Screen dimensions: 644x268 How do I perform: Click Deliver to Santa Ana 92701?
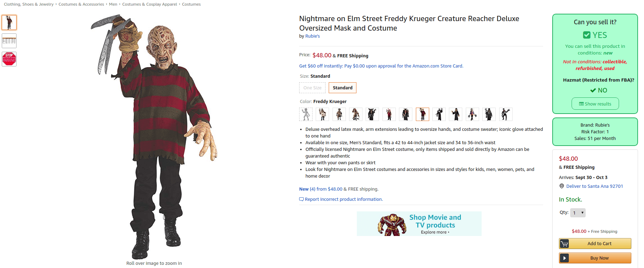tap(594, 186)
